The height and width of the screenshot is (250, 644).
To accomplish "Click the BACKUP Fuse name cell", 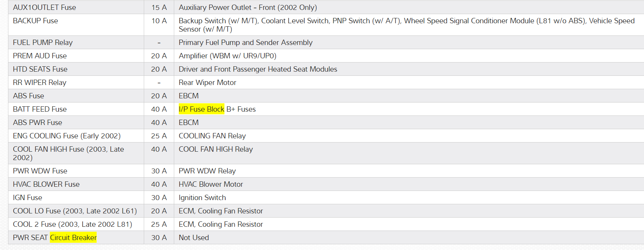I will (x=35, y=21).
